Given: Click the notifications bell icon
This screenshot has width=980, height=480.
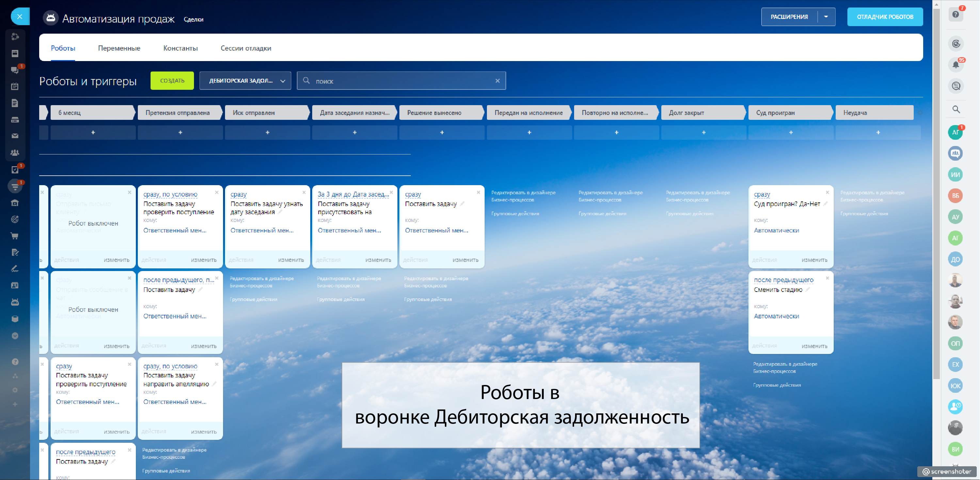Looking at the screenshot, I should [956, 65].
